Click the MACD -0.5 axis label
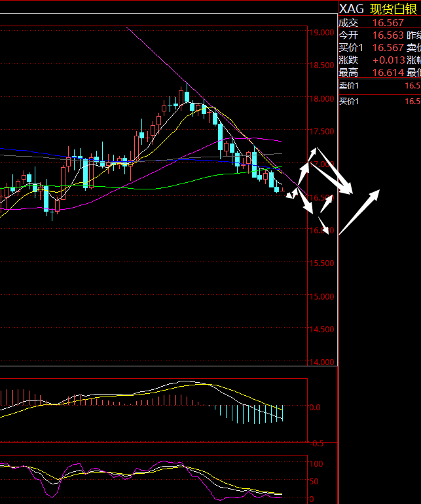Viewport: 421px width, 504px height. point(317,444)
